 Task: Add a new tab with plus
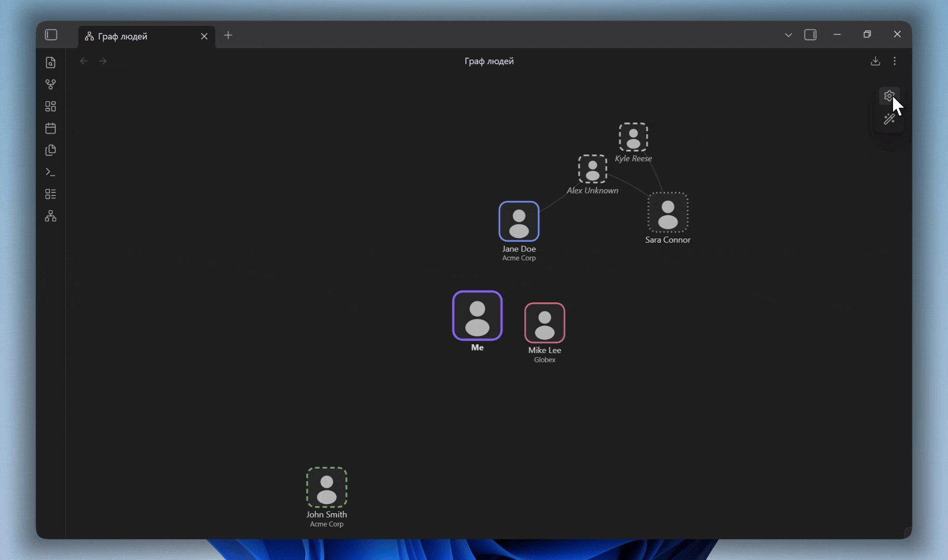[228, 35]
